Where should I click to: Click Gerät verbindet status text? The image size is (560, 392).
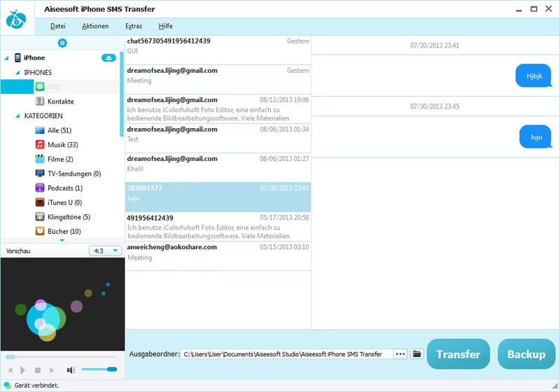pyautogui.click(x=36, y=386)
